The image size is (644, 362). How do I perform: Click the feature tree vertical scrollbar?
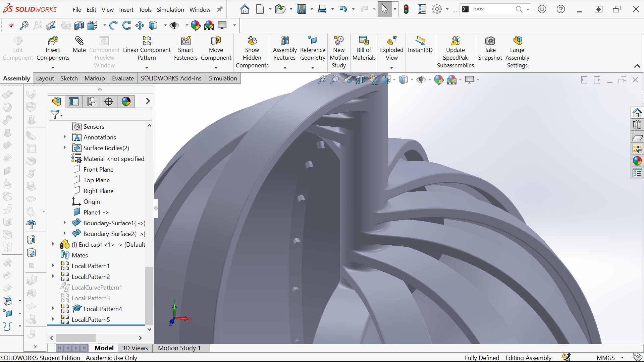click(149, 295)
